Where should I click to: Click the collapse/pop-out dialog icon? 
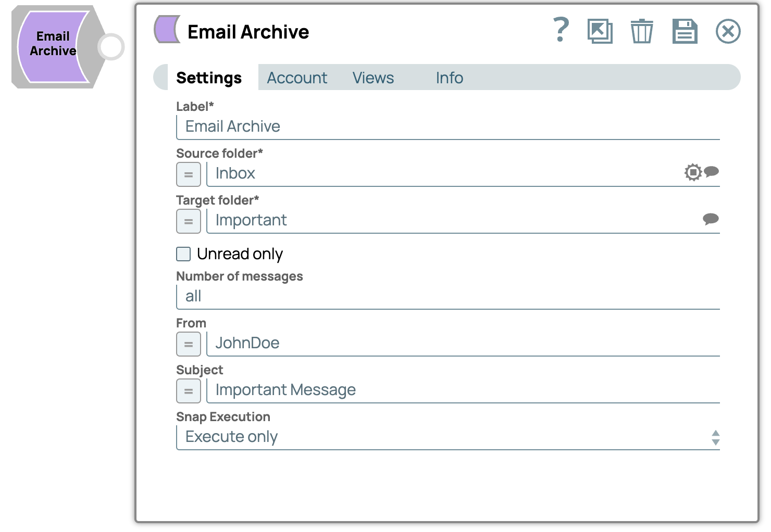(x=600, y=31)
